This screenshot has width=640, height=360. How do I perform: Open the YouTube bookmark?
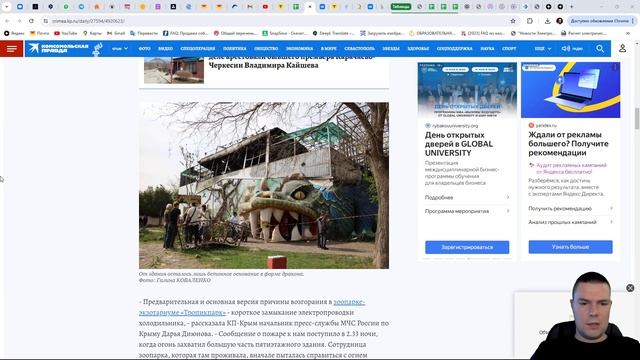(x=66, y=33)
